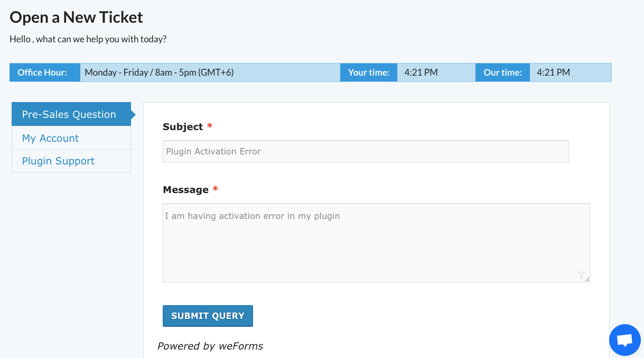Image resolution: width=644 pixels, height=358 pixels.
Task: Click the Message field label
Action: click(x=184, y=189)
